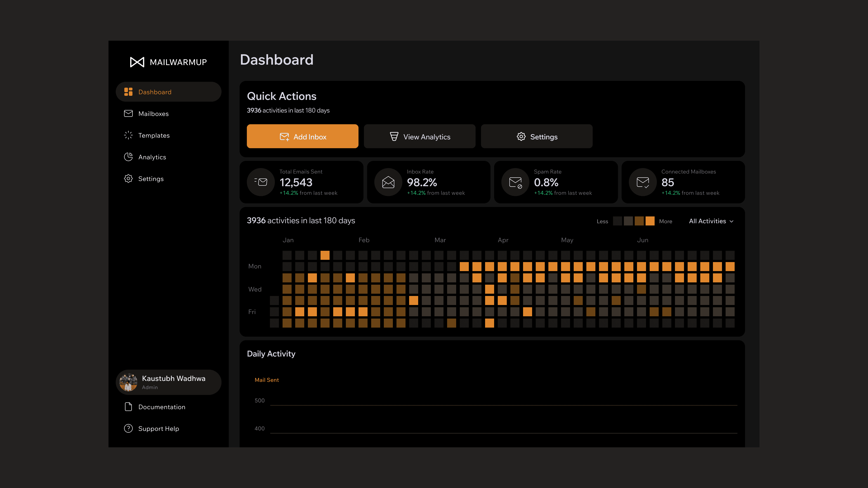Click the Settings button in Quick Actions

(536, 136)
